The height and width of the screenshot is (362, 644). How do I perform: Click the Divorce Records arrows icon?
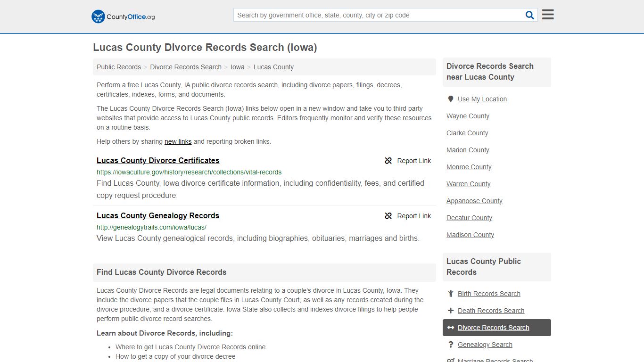451,328
